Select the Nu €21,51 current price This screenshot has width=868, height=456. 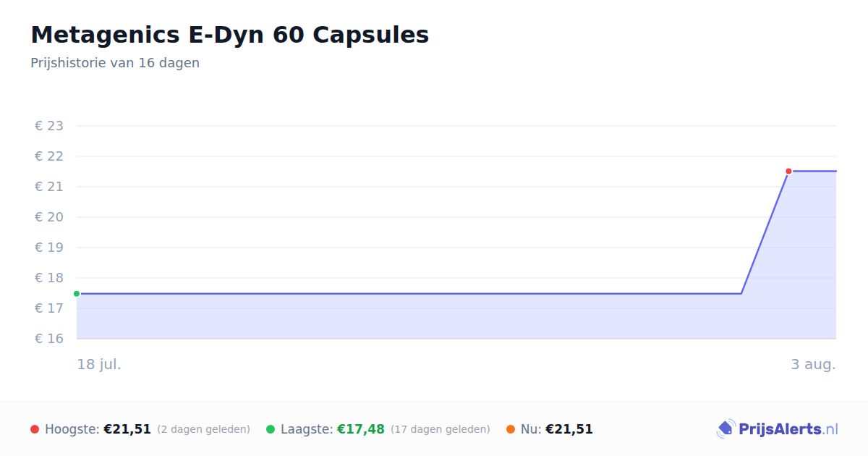point(569,429)
